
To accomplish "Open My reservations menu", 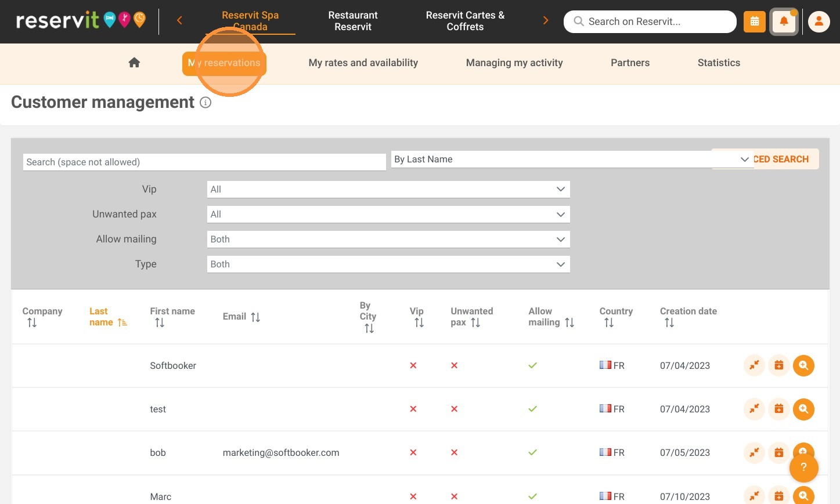I will (x=224, y=63).
